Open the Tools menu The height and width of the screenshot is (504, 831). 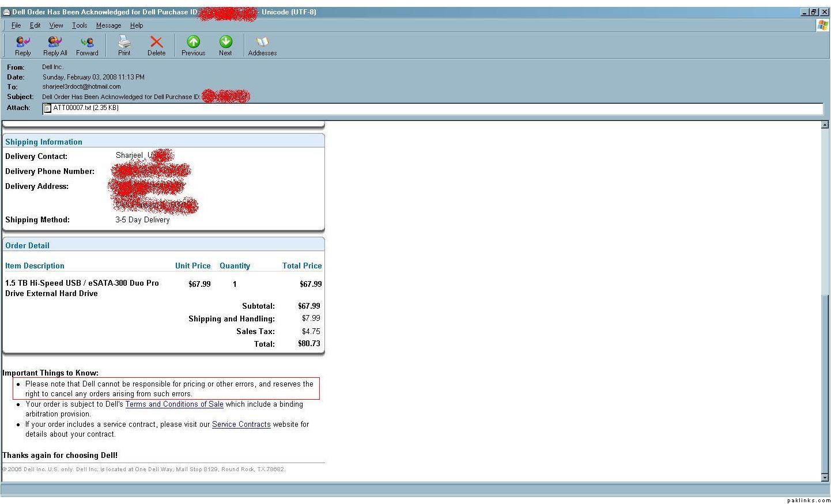click(80, 25)
